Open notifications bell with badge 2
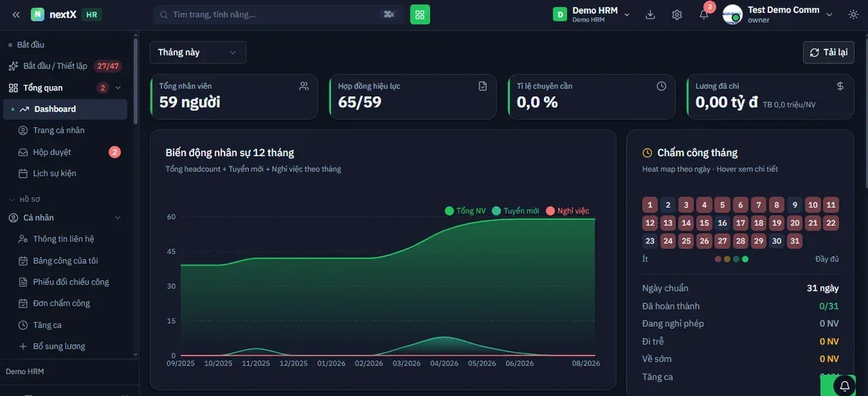This screenshot has width=868, height=396. (705, 14)
